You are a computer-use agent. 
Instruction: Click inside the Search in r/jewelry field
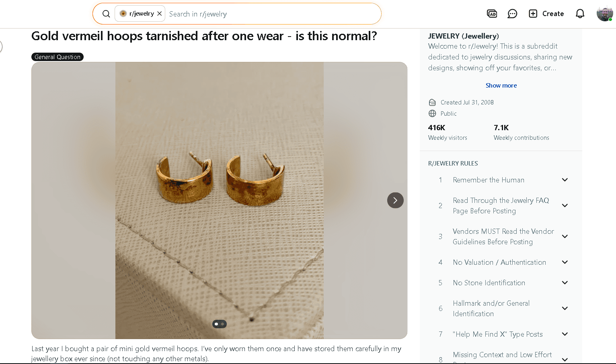coord(241,14)
